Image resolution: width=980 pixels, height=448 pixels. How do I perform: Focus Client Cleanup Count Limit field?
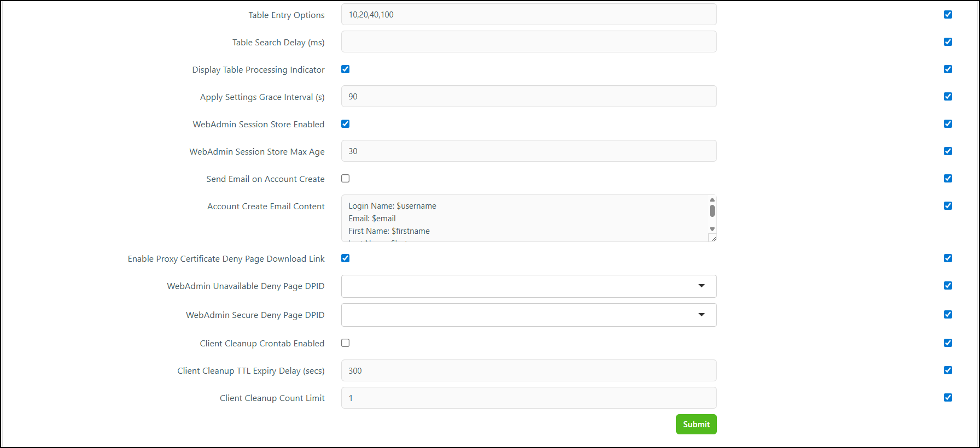click(529, 398)
